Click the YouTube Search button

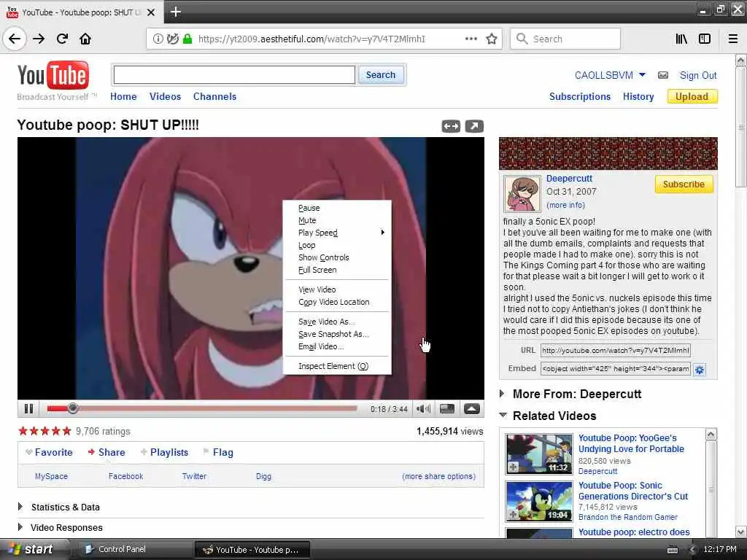[x=381, y=75]
